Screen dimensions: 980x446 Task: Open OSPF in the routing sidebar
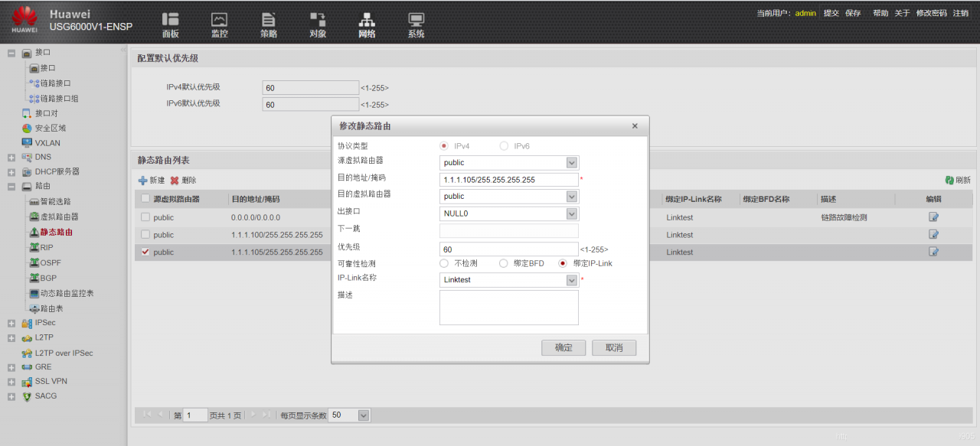click(50, 262)
